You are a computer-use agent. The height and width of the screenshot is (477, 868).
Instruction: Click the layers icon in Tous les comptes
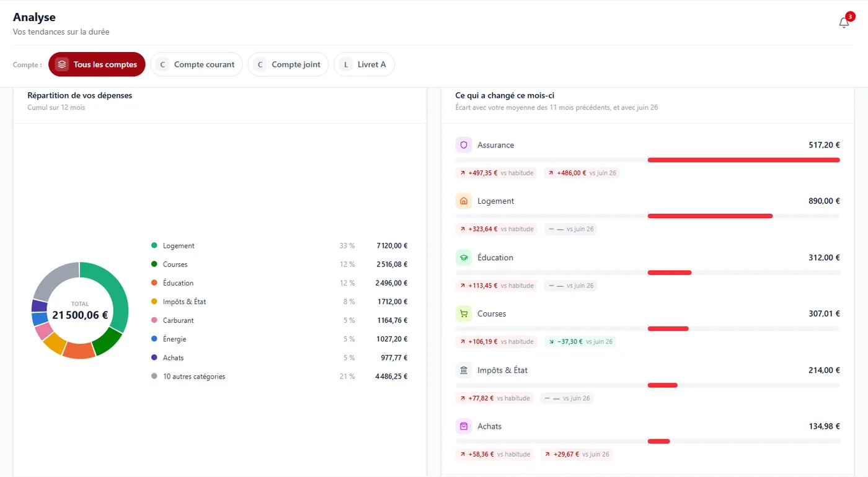[61, 64]
